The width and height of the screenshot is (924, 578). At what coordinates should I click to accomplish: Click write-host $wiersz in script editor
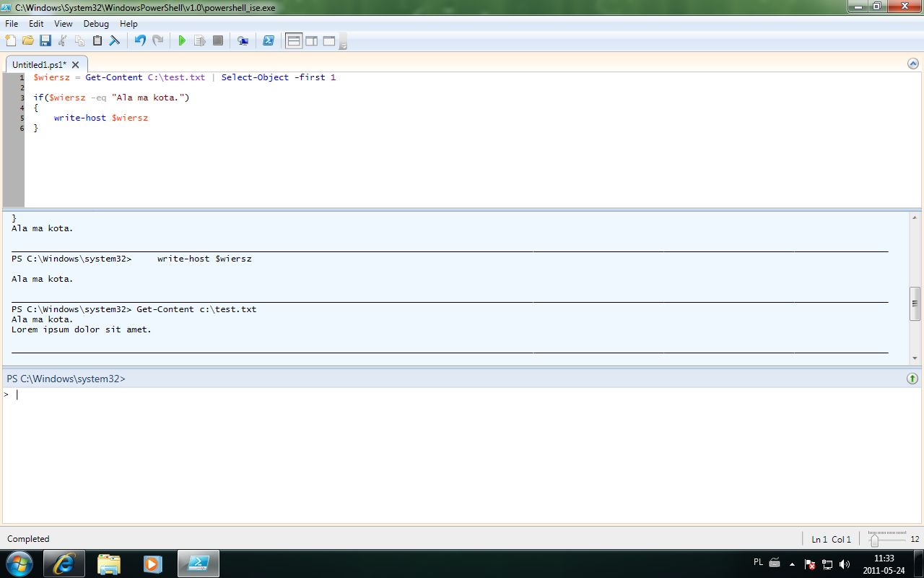click(101, 118)
